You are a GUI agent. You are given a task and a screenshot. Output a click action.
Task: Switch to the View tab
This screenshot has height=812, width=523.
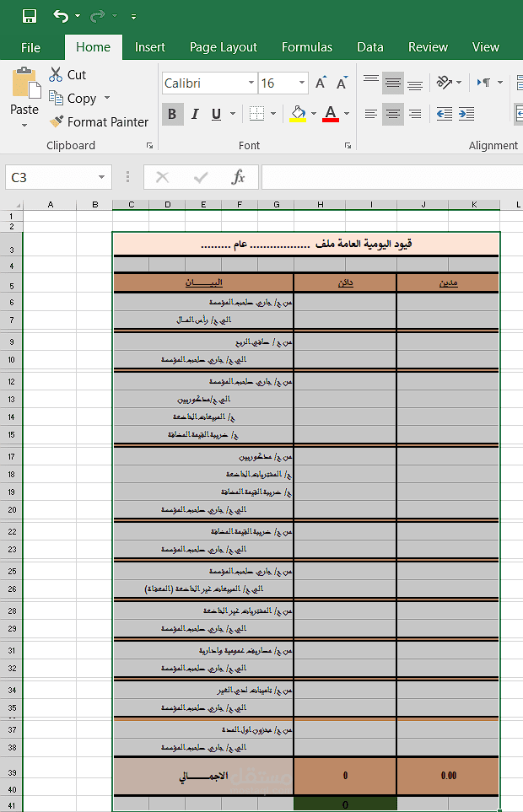point(486,47)
